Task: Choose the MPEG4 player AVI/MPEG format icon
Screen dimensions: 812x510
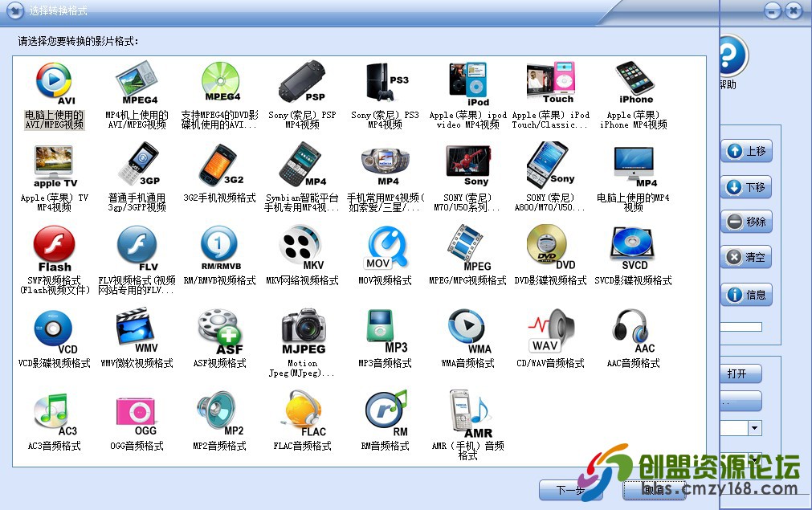Action: point(137,83)
